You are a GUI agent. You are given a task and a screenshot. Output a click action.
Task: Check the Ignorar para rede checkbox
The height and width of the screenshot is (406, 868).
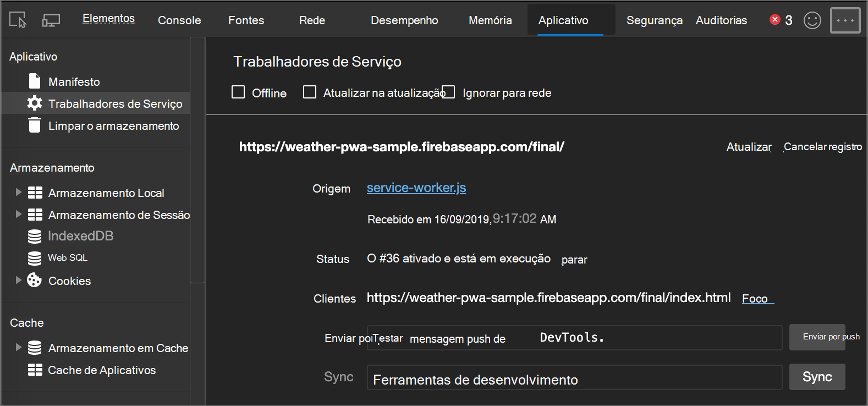tap(449, 92)
